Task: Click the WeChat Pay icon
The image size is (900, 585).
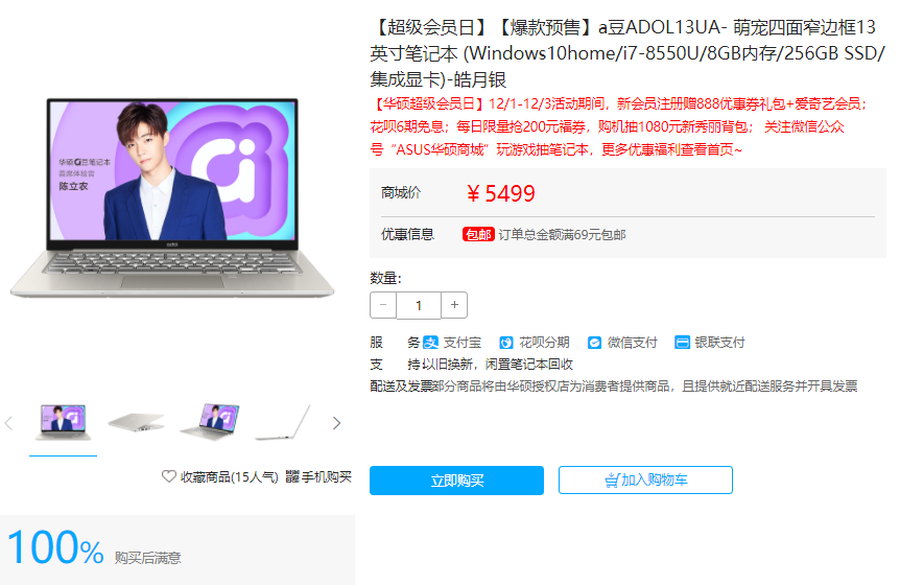Action: click(594, 343)
